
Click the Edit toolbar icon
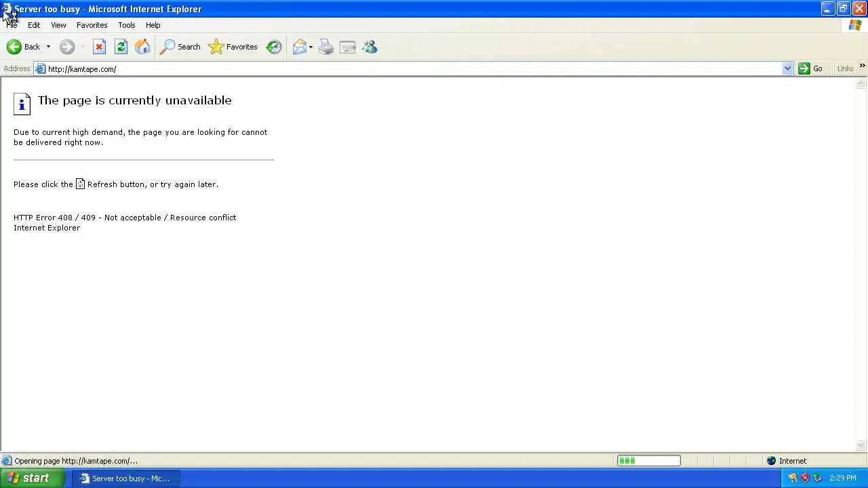348,47
